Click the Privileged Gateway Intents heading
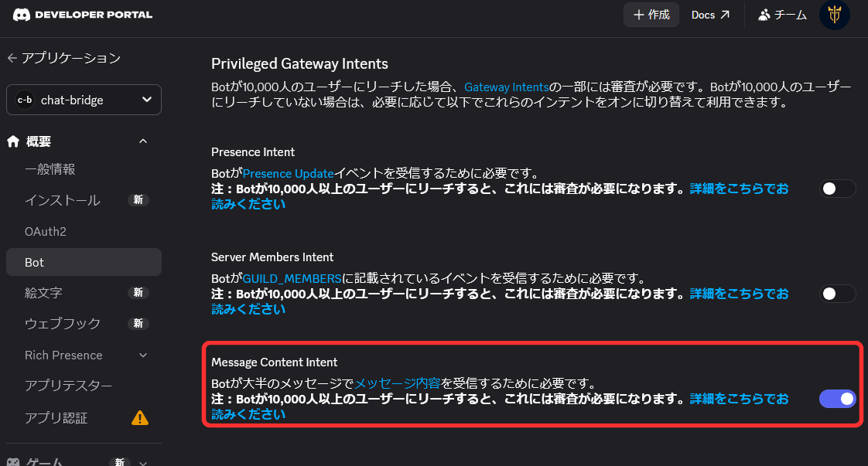The height and width of the screenshot is (466, 868). (299, 64)
